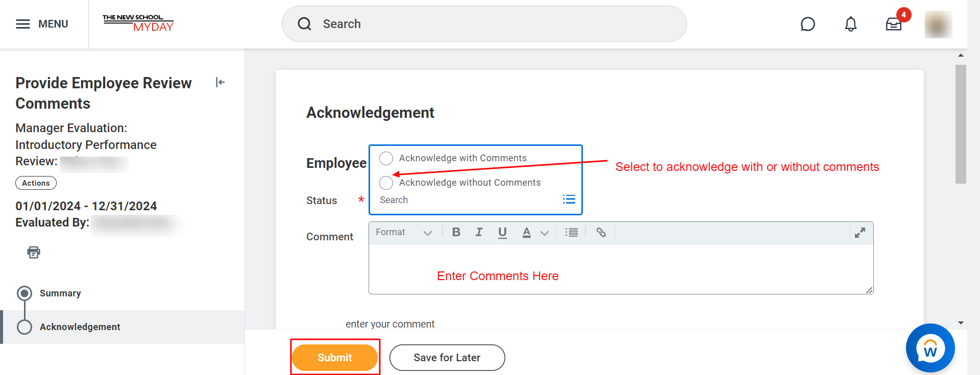Submit the acknowledgement
The height and width of the screenshot is (375, 980).
tap(335, 358)
